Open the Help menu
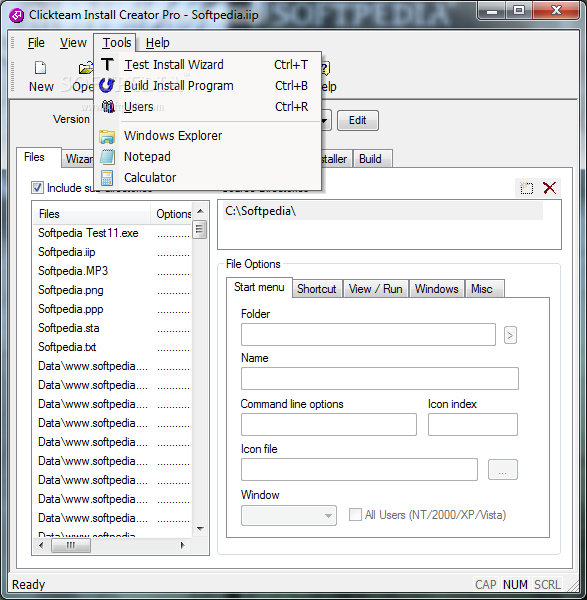 click(157, 43)
